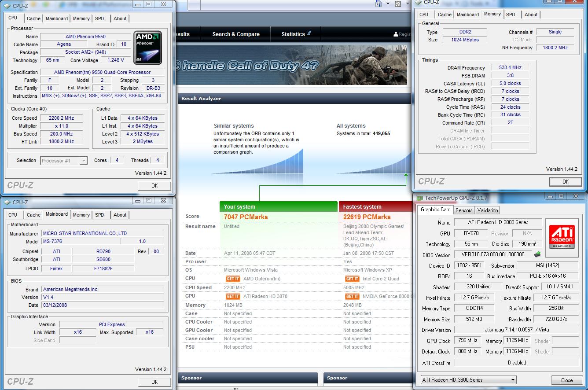The image size is (588, 390).
Task: Click the BIOS date 03/12/2008
Action: (103, 305)
